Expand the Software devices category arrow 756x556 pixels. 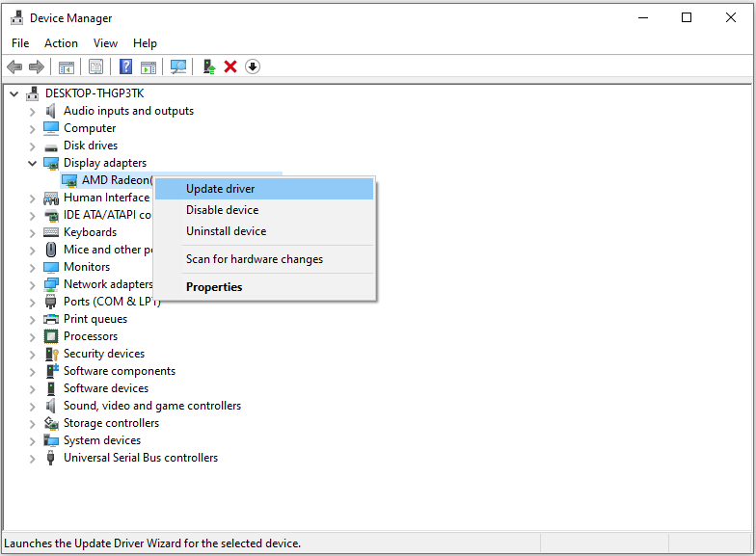[x=32, y=389]
